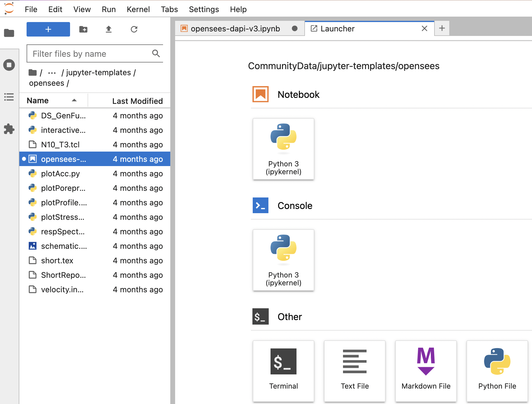
Task: Close the Launcher tab
Action: click(424, 28)
